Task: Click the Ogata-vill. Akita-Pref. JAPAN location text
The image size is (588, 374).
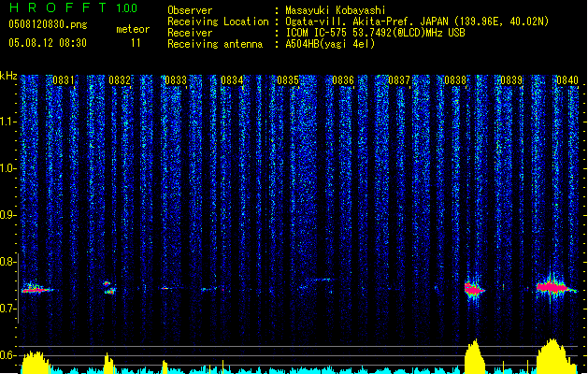Action: 417,22
